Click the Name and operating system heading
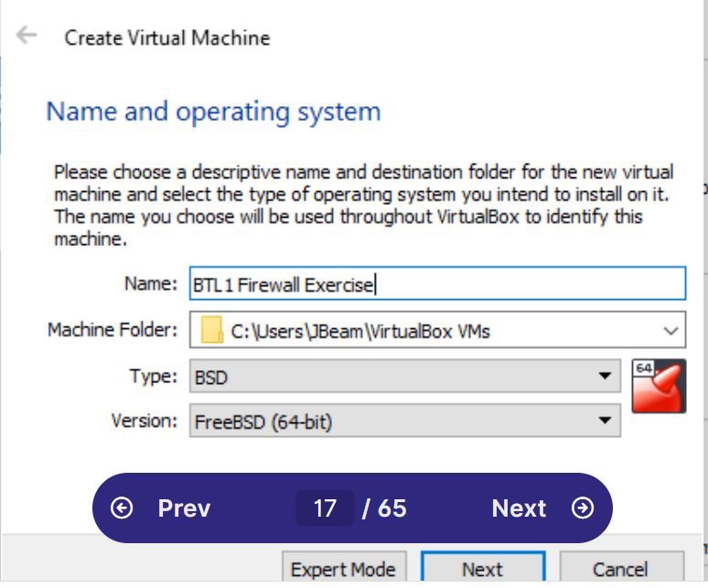This screenshot has width=708, height=588. (x=213, y=112)
